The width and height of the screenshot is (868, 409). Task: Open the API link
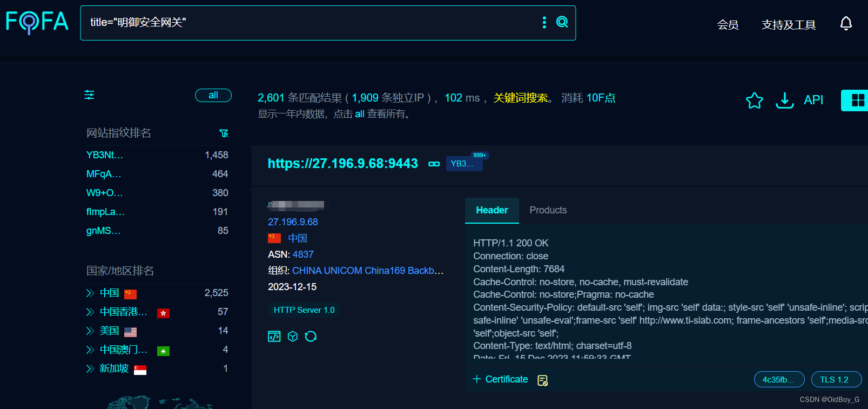click(813, 100)
